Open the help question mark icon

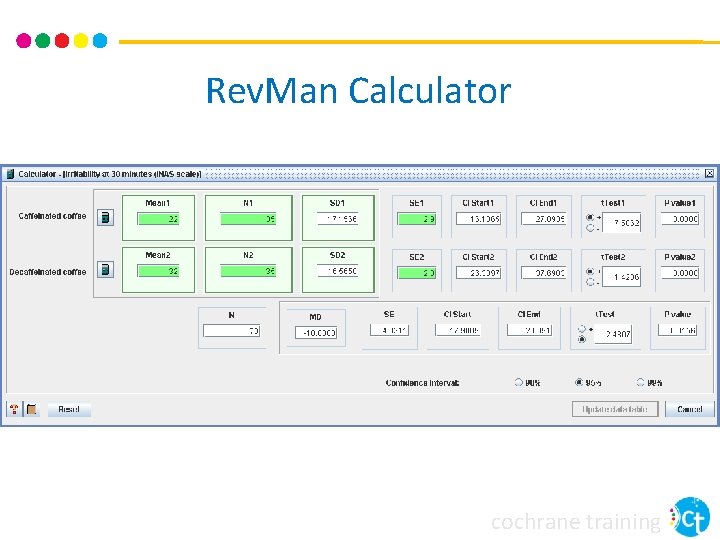[14, 409]
